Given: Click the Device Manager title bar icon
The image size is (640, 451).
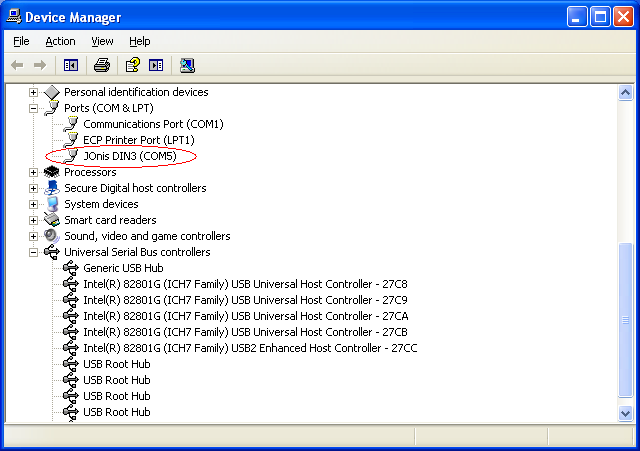Looking at the screenshot, I should coord(13,17).
